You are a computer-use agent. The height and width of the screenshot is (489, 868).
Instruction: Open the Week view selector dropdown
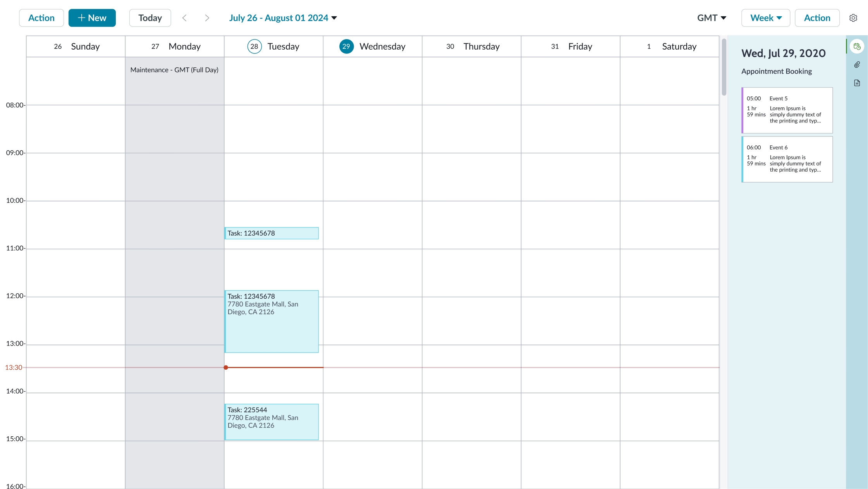point(765,17)
